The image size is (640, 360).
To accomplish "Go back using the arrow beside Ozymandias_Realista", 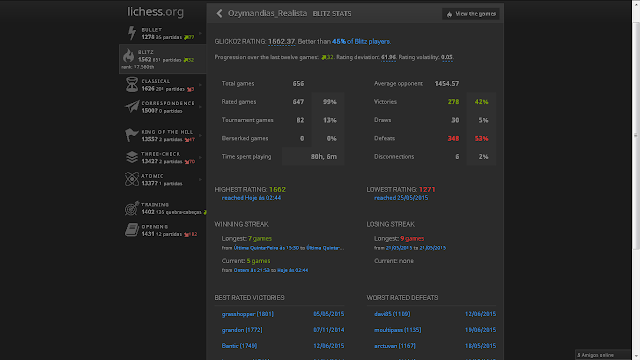I will click(x=219, y=13).
